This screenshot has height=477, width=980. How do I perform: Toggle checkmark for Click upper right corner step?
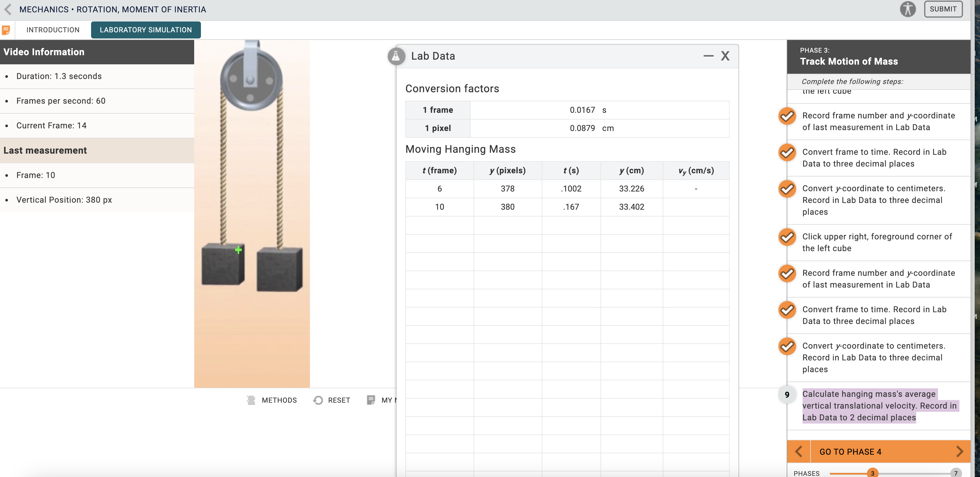pos(787,237)
